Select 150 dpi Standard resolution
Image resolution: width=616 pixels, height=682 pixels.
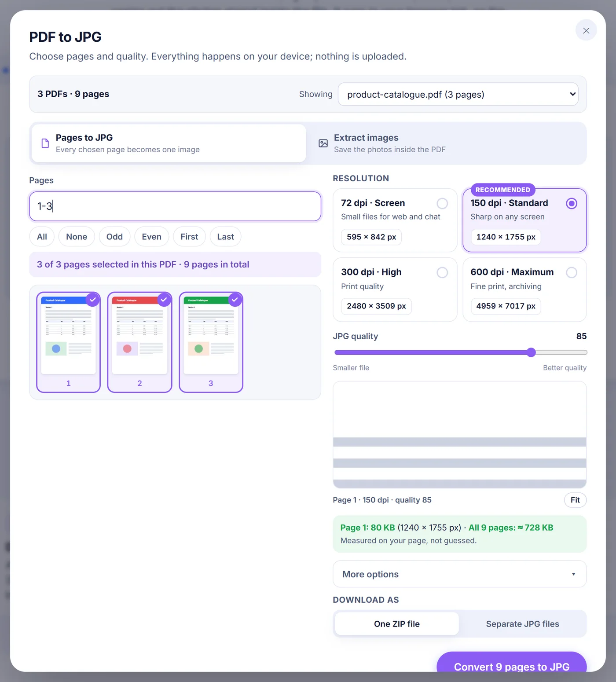[x=524, y=220]
